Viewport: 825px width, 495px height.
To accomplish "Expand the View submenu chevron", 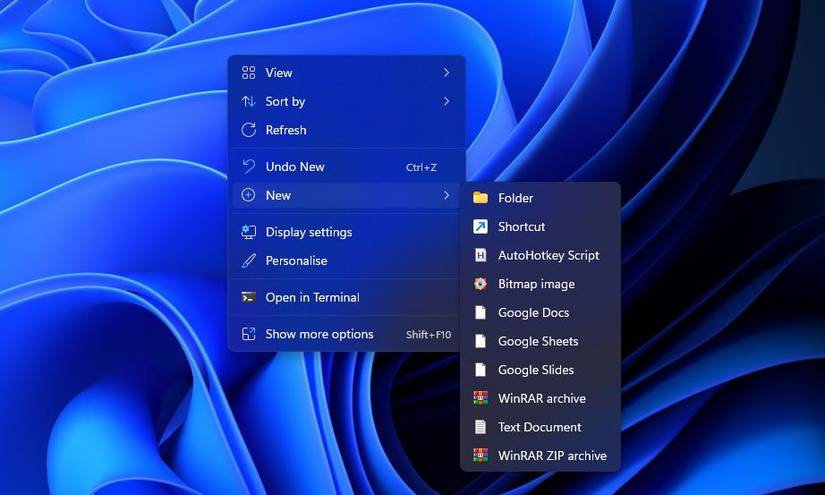I will [446, 73].
